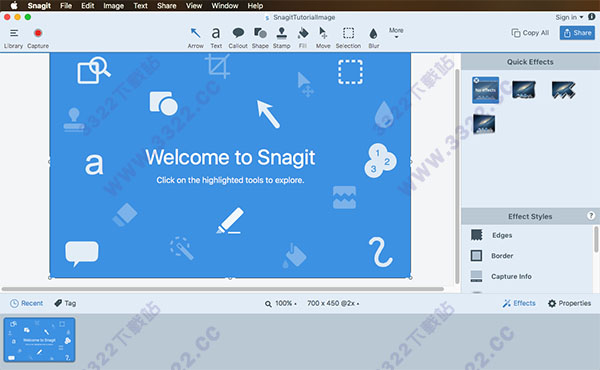Toggle the Properties panel

coord(569,303)
